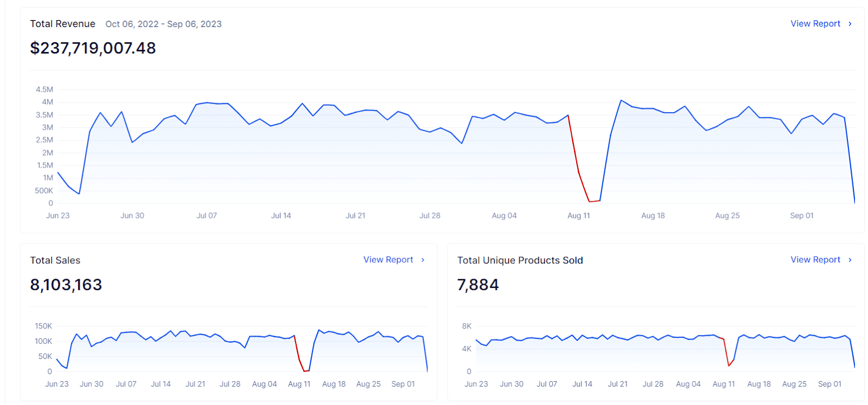Open the Total Revenue View Report link

[815, 24]
